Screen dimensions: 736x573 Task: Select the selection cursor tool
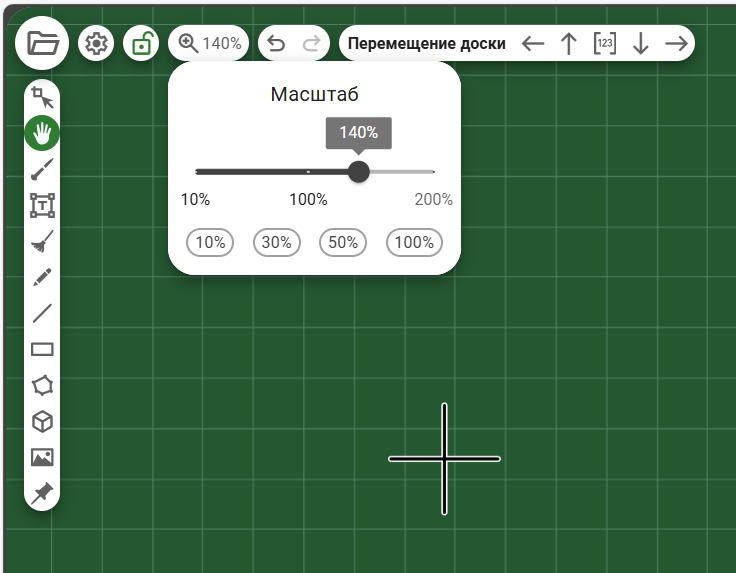point(42,97)
